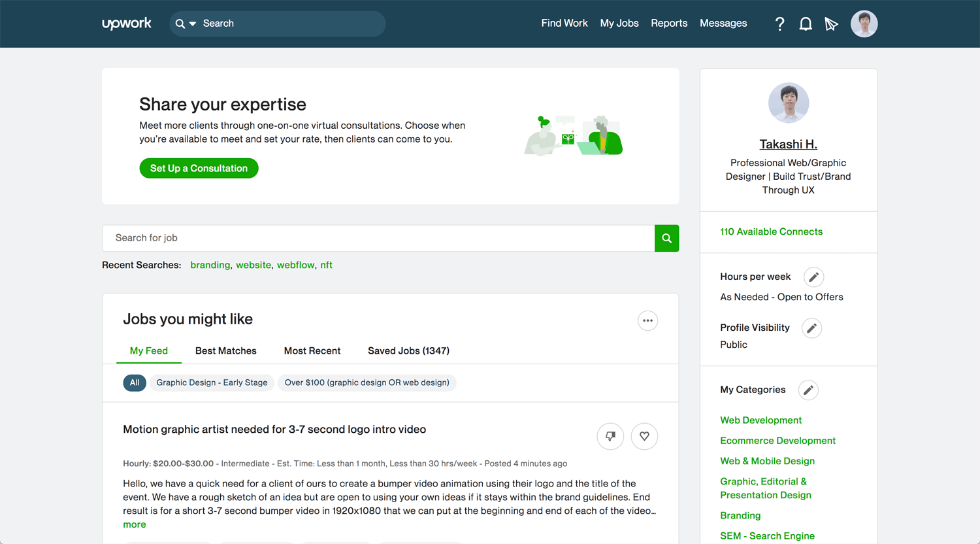Search recent term branding
Viewport: 980px width, 544px height.
pos(210,265)
